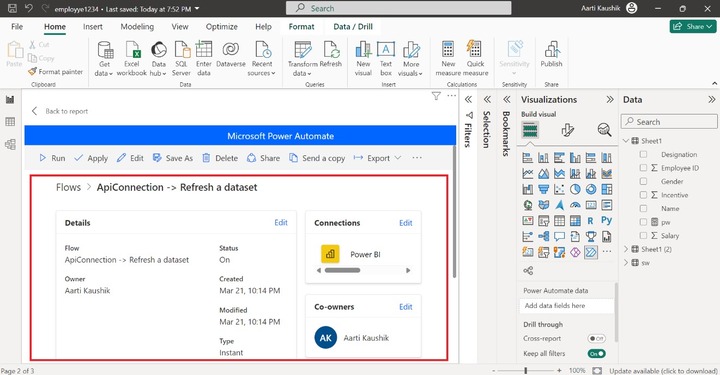Screen dimensions: 720x375
Task: Edit the Co-owners card
Action: click(406, 307)
